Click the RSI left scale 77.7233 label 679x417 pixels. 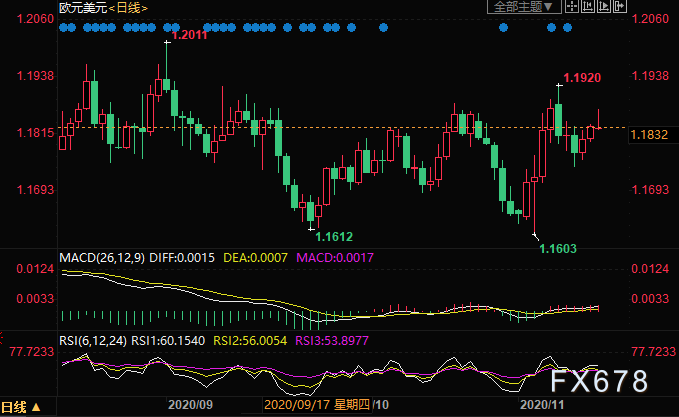click(32, 352)
